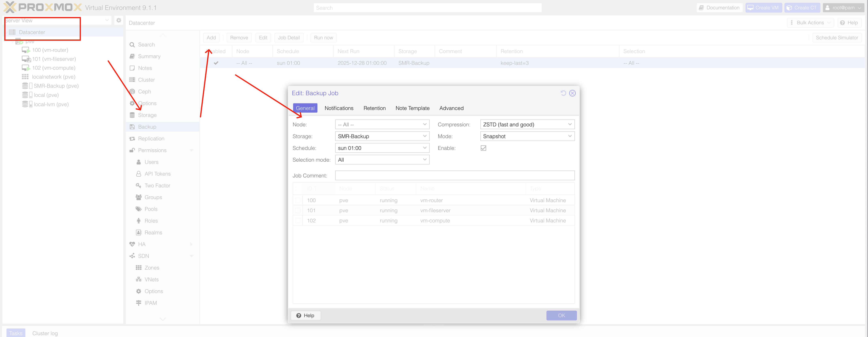
Task: Switch to the Retention tab
Action: (x=374, y=108)
